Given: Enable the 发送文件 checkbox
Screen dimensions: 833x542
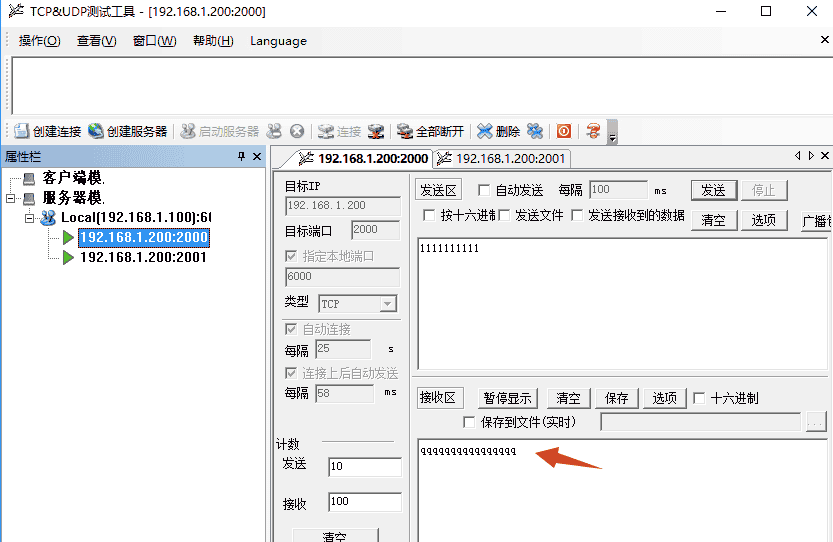Looking at the screenshot, I should click(x=504, y=215).
